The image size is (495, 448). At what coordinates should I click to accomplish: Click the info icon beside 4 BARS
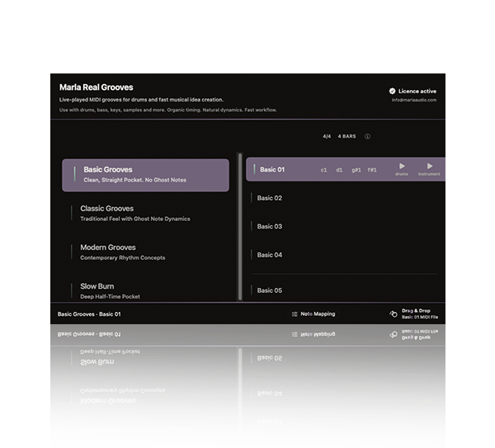pos(367,136)
